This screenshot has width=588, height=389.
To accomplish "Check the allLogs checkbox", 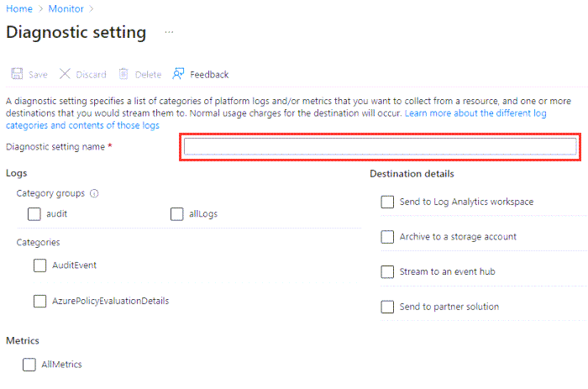I will point(176,214).
